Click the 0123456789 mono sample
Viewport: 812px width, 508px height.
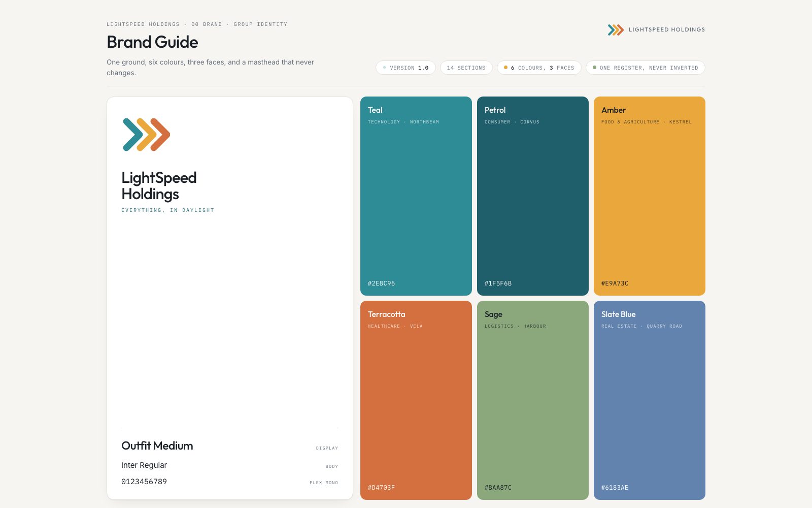point(144,482)
